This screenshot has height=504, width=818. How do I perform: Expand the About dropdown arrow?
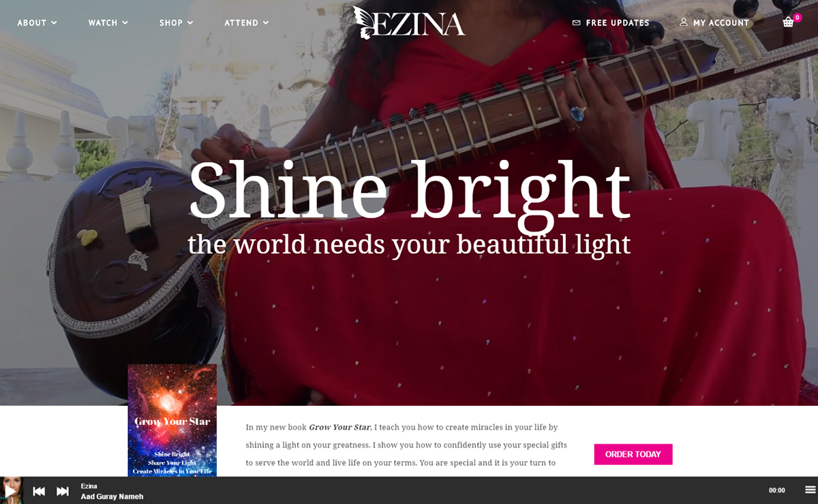(54, 22)
